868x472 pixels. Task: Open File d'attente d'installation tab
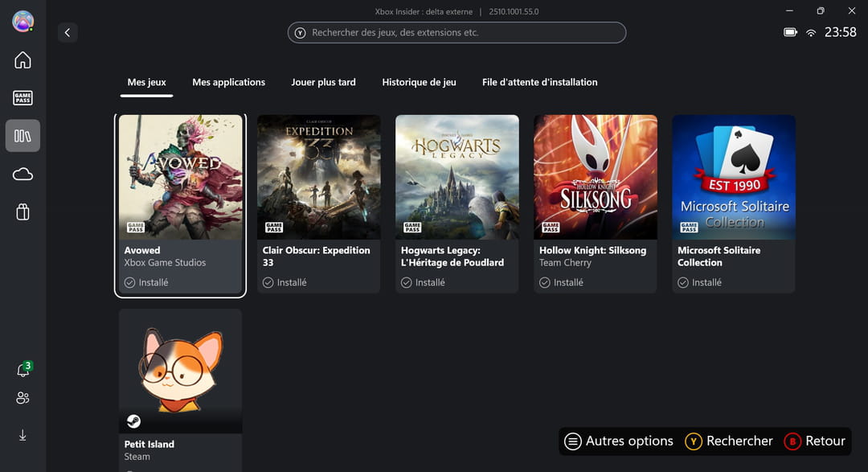pos(539,82)
